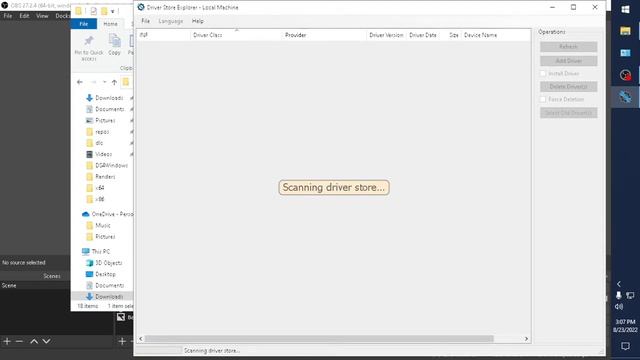The width and height of the screenshot is (640, 360).
Task: Open 3D Objects under This PC
Action: pyautogui.click(x=108, y=263)
